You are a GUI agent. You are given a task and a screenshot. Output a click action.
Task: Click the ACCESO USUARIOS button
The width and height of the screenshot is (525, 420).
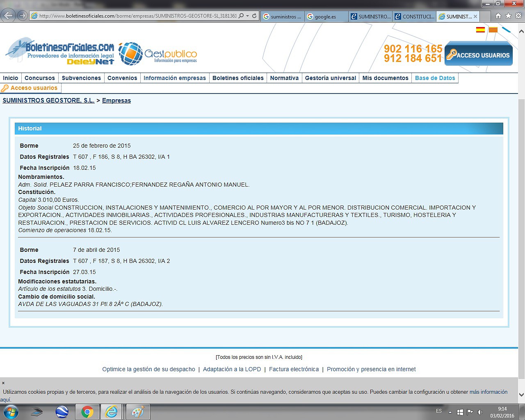(479, 53)
